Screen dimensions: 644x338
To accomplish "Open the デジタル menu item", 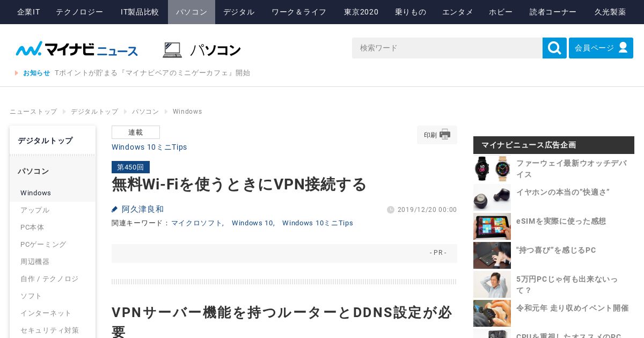I will click(x=239, y=12).
